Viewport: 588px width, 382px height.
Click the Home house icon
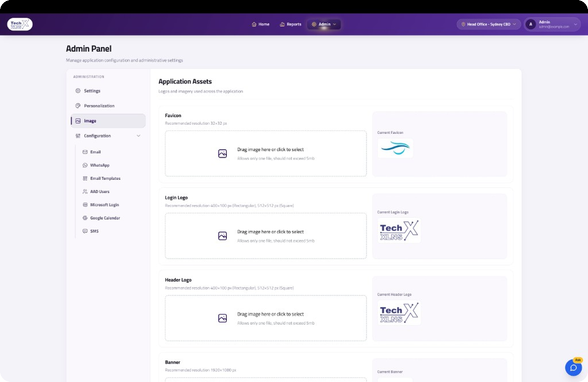pyautogui.click(x=254, y=24)
